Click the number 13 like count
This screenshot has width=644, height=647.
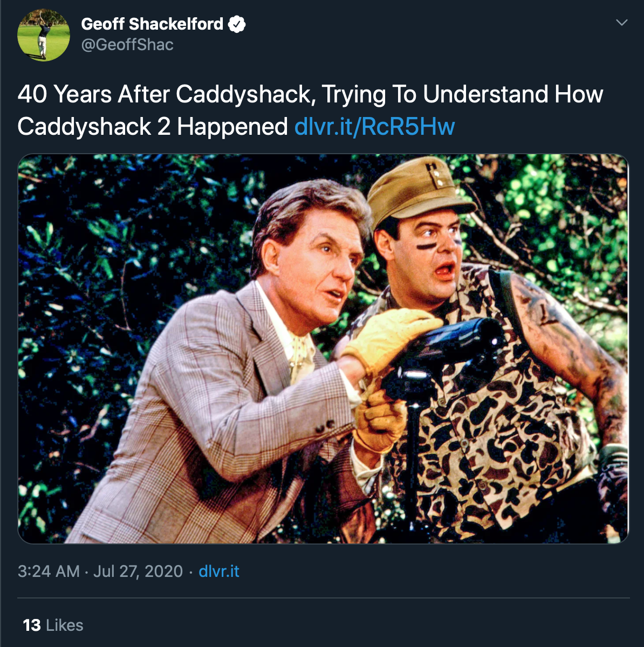click(32, 625)
